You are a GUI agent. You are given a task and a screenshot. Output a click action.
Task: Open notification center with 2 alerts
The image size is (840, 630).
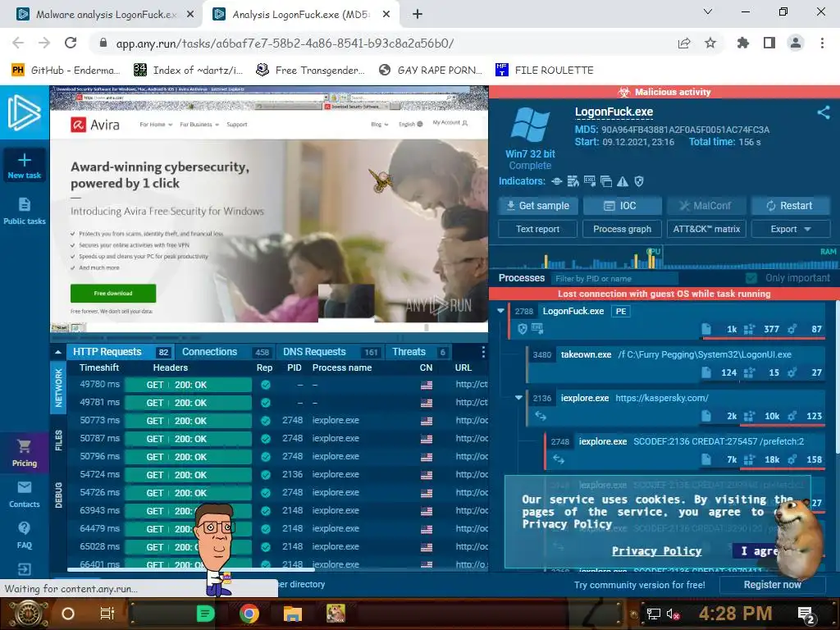click(806, 614)
